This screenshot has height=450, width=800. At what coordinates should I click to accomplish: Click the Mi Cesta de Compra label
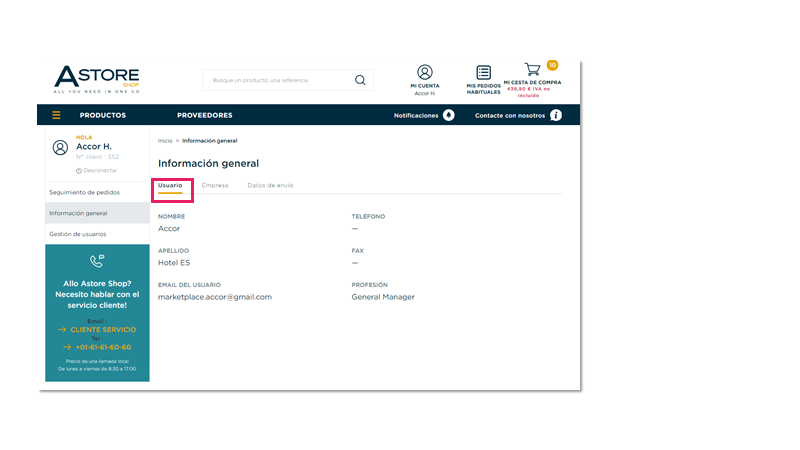click(532, 82)
